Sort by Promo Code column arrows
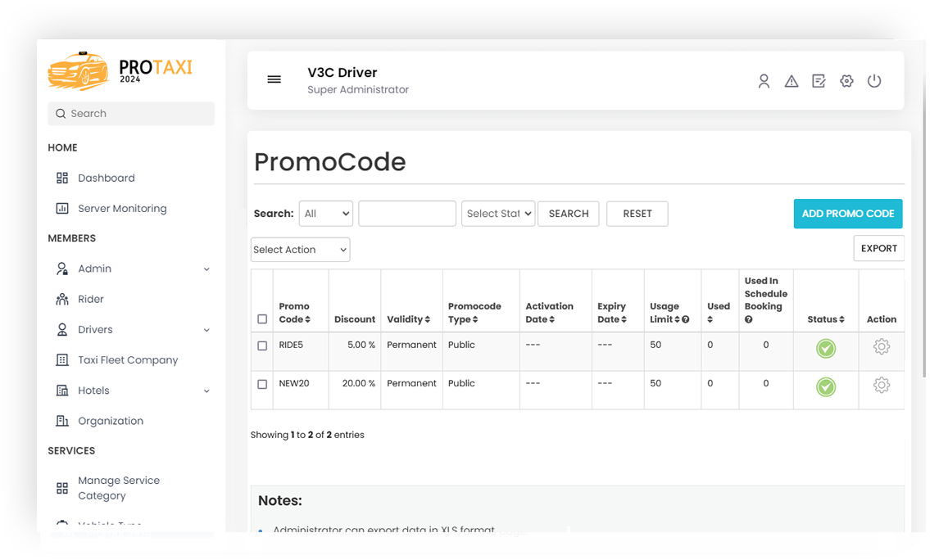Viewport: 930px width, 560px height. pos(308,319)
